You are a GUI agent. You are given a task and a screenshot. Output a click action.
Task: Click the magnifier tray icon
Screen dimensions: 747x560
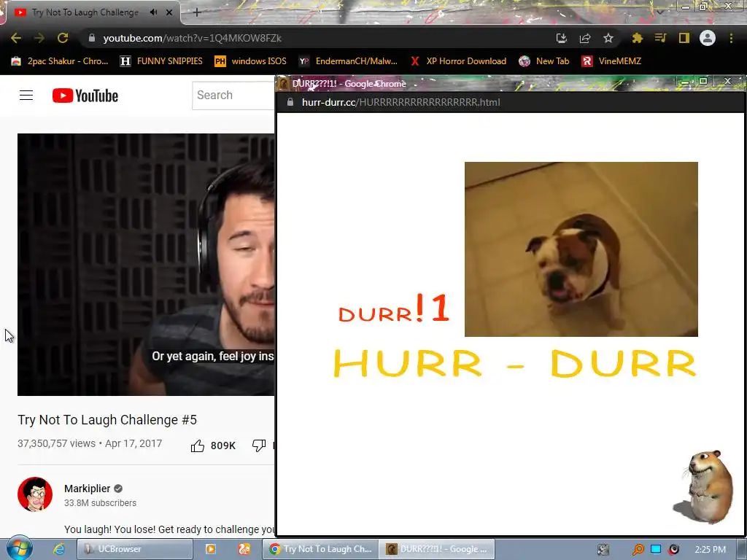tap(638, 550)
